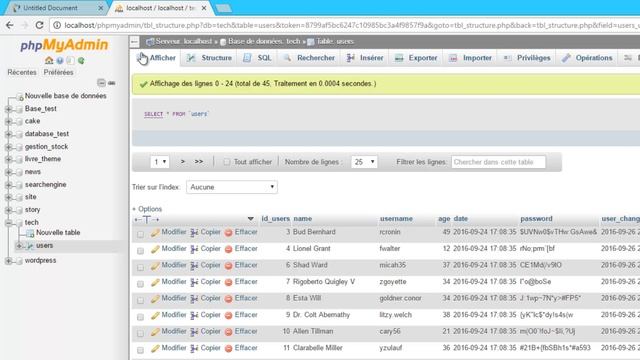
Task: Click the red delete icon for Clarabelle Miller
Action: (x=229, y=349)
